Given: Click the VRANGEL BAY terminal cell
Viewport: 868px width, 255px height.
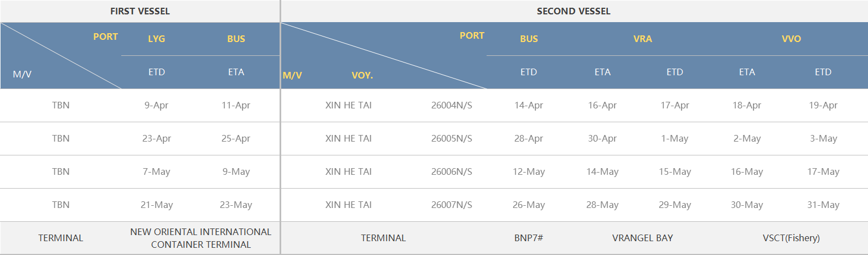Looking at the screenshot, I should (643, 238).
